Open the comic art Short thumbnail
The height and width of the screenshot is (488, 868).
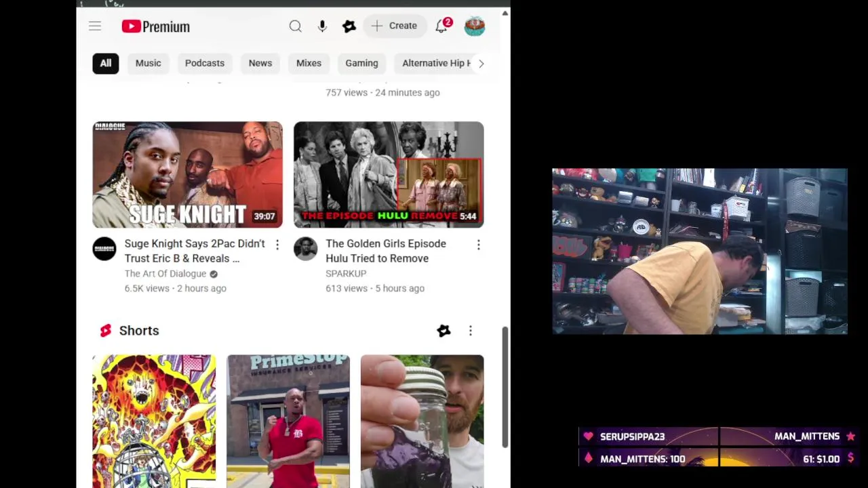154,421
